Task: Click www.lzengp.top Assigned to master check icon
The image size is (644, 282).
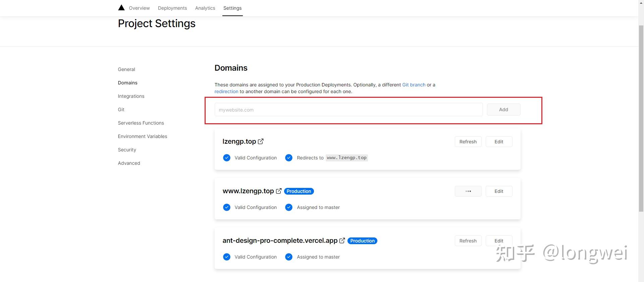Action: tap(289, 207)
